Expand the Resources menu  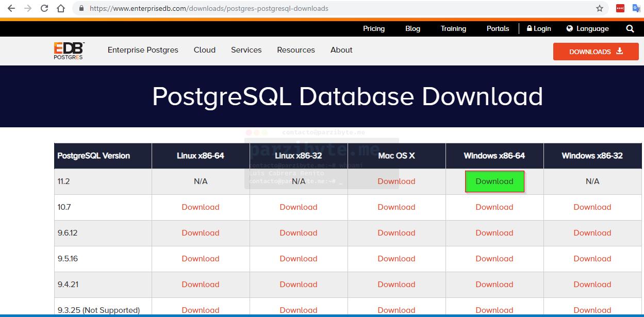(295, 50)
